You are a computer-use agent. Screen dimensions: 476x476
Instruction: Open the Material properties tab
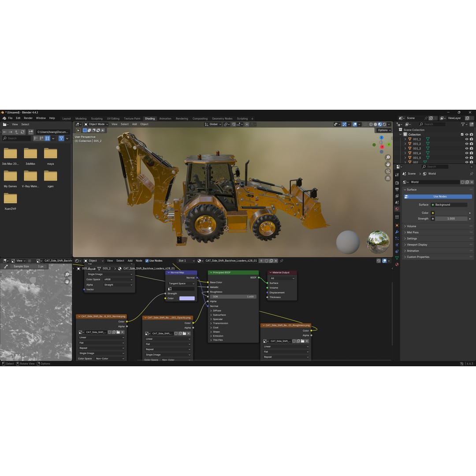tap(397, 264)
